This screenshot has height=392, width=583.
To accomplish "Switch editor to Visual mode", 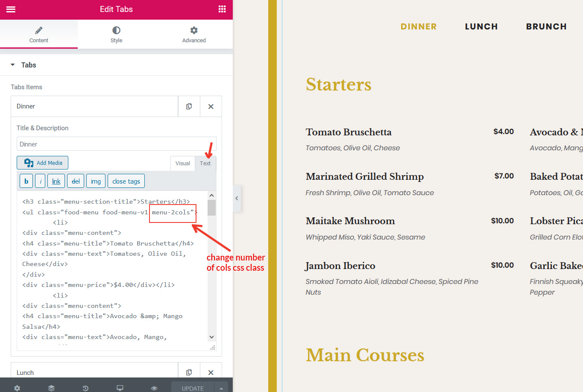I will (x=182, y=163).
